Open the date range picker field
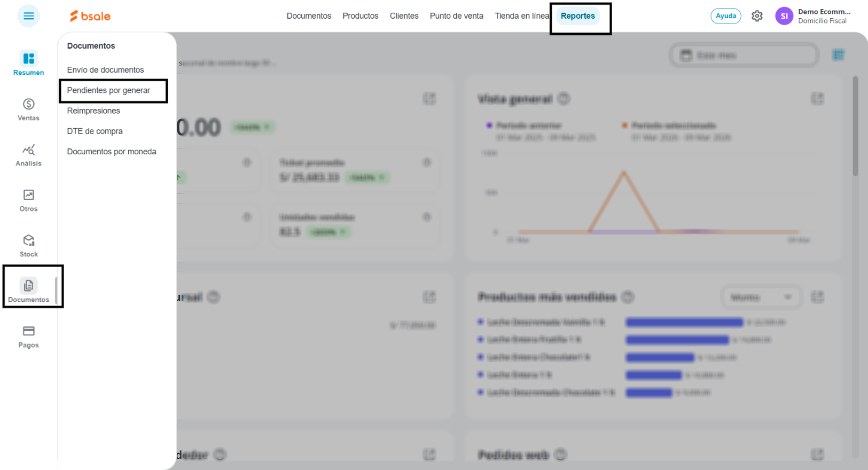868x470 pixels. pyautogui.click(x=744, y=56)
